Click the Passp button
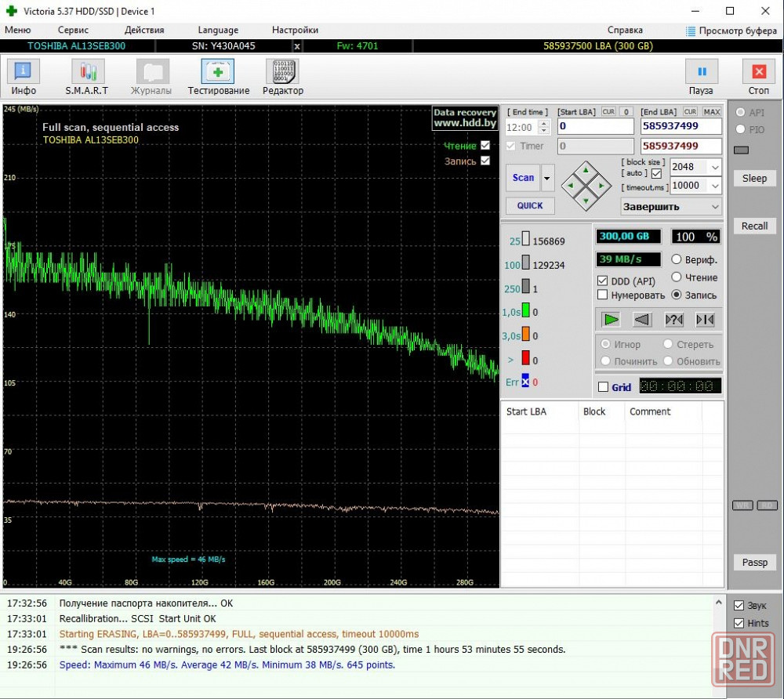The width and height of the screenshot is (784, 699). point(754,562)
